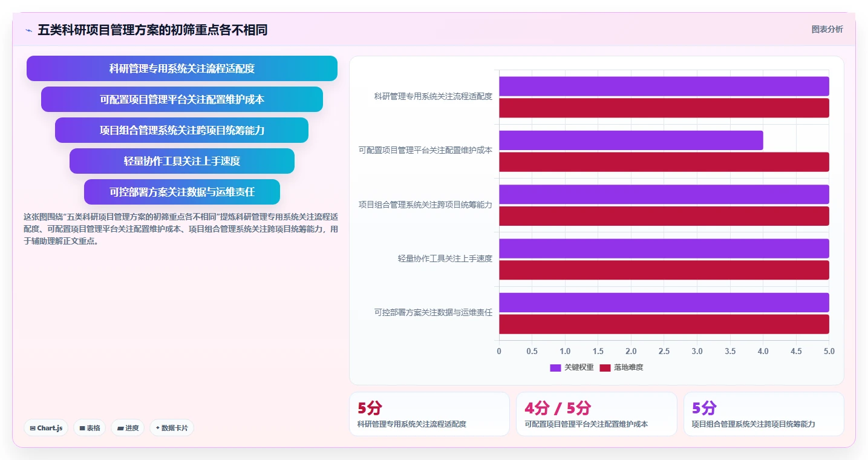
Task: Click chart axis label 轻量协作工具关注上手速度
Action: [445, 258]
